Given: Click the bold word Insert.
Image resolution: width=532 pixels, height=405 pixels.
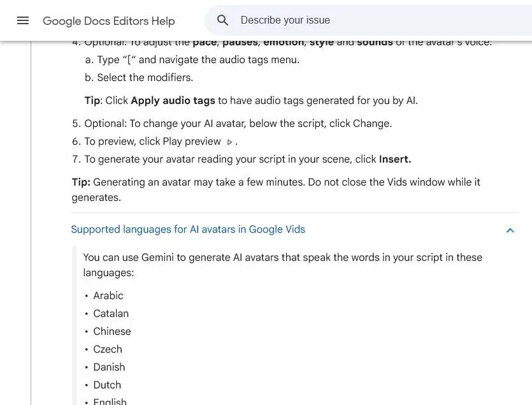Looking at the screenshot, I should pyautogui.click(x=395, y=159).
